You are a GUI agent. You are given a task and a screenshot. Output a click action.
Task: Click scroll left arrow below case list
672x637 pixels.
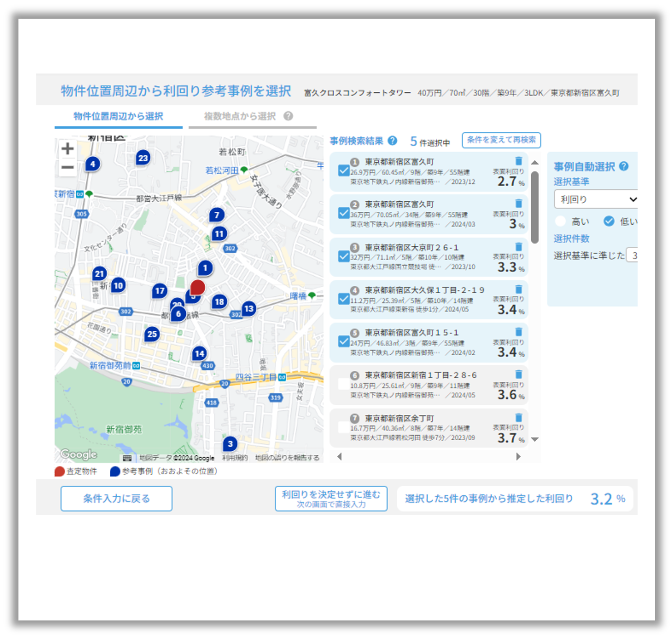coord(339,457)
